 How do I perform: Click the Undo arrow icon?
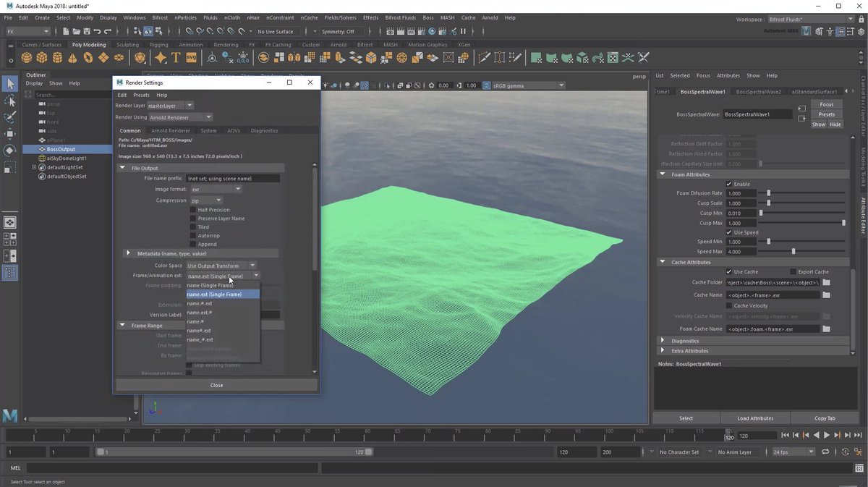point(97,32)
